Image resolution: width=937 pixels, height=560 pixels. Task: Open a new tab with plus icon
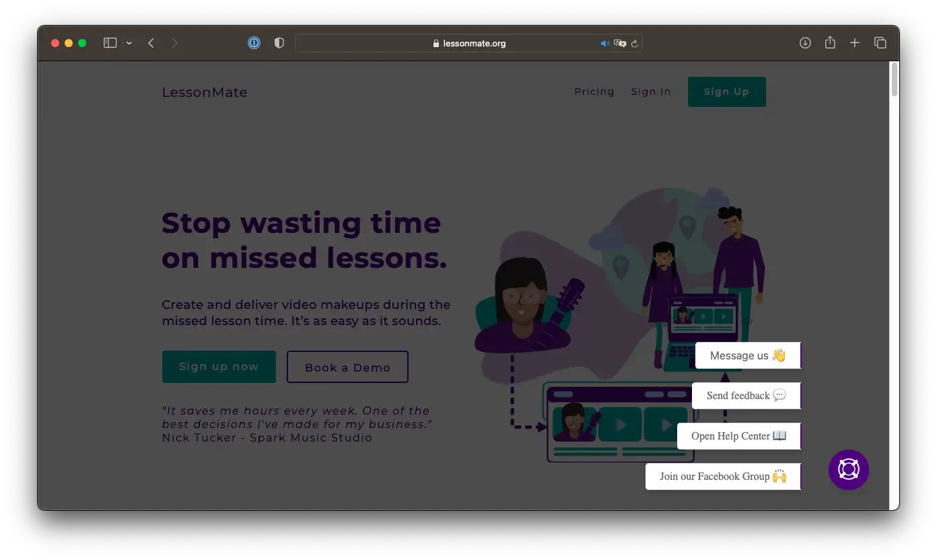[855, 43]
